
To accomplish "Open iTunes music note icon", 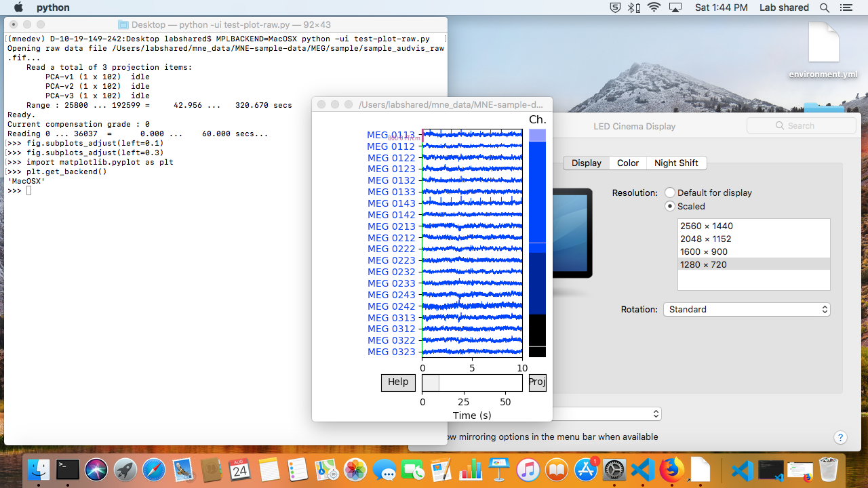I will [528, 470].
